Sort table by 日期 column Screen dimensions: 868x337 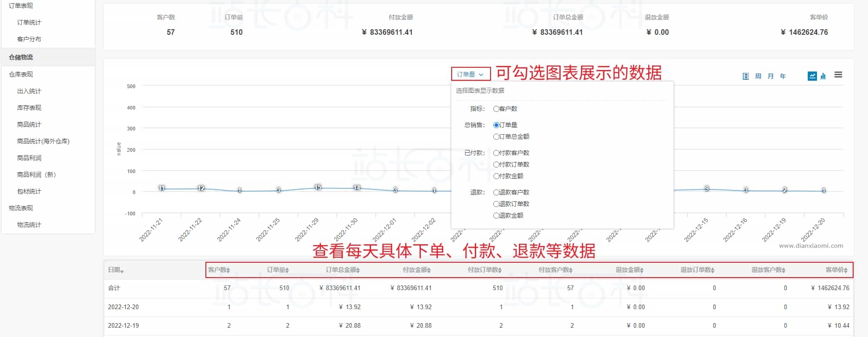[115, 270]
